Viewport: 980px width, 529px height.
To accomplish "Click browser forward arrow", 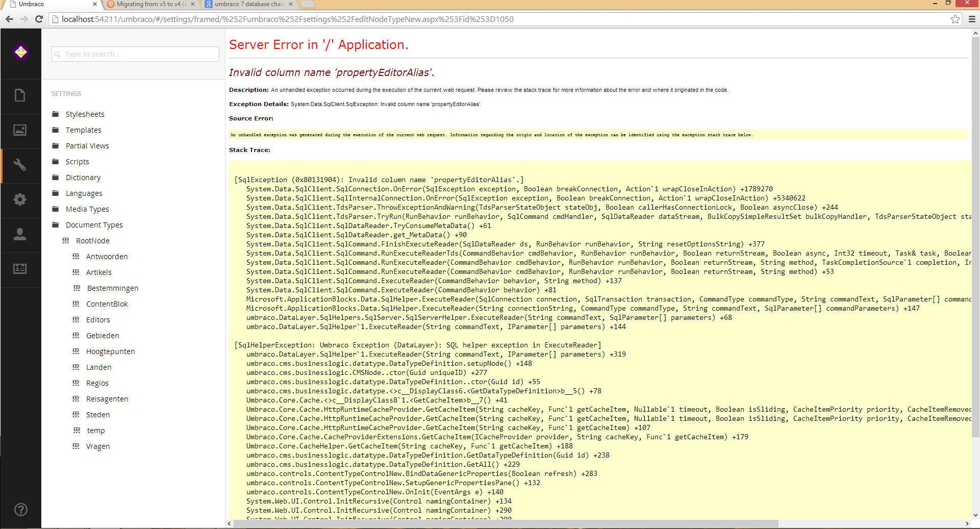I will point(24,19).
